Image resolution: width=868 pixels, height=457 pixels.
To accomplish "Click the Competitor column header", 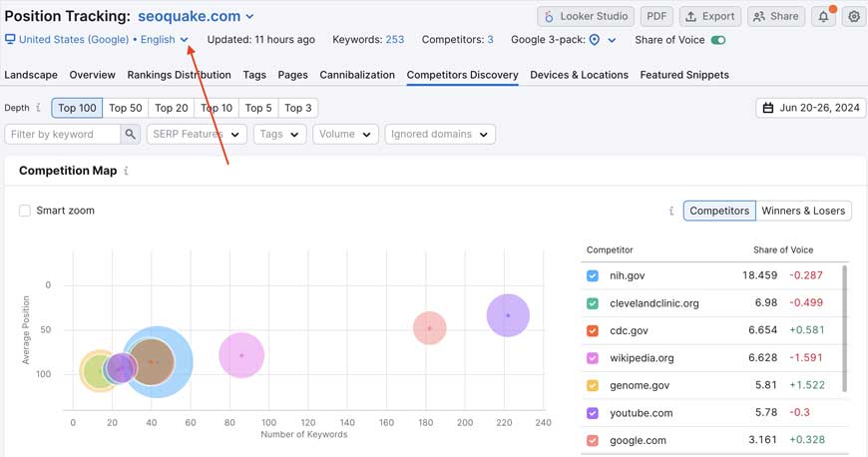I will (610, 249).
